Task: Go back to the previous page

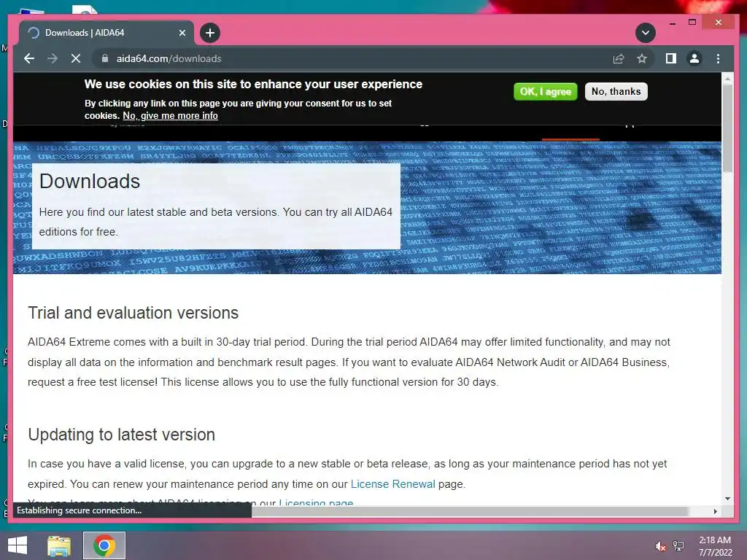Action: click(x=29, y=58)
